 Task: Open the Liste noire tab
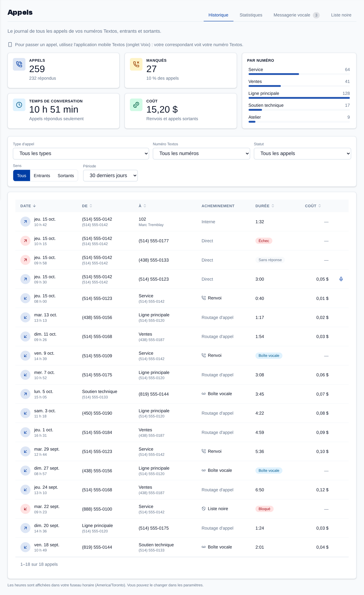coord(341,15)
